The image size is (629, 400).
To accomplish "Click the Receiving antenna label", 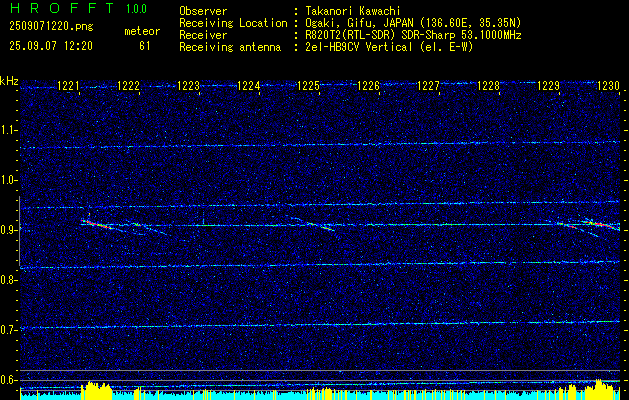I will 230,47.
